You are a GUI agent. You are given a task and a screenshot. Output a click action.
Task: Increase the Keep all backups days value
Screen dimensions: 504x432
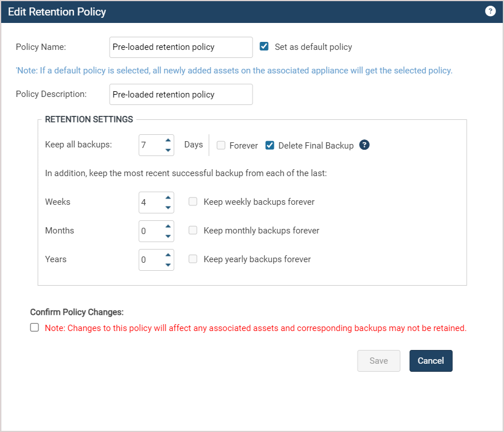[168, 140]
